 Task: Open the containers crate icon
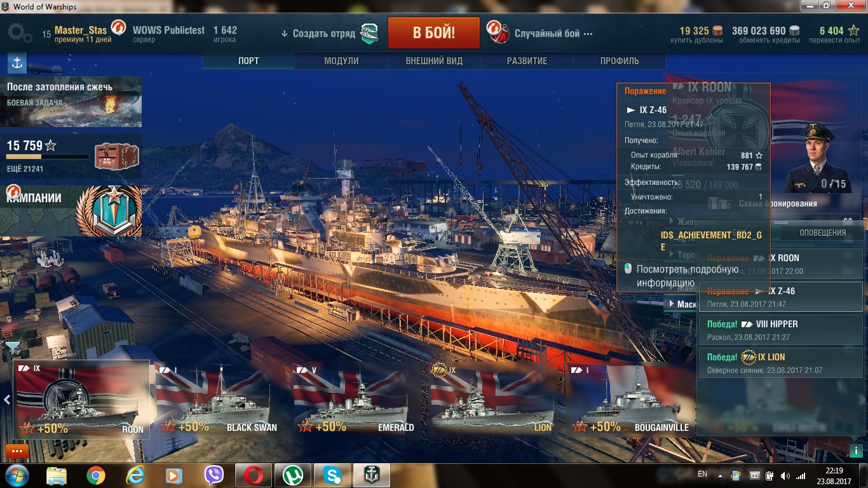coord(116,156)
